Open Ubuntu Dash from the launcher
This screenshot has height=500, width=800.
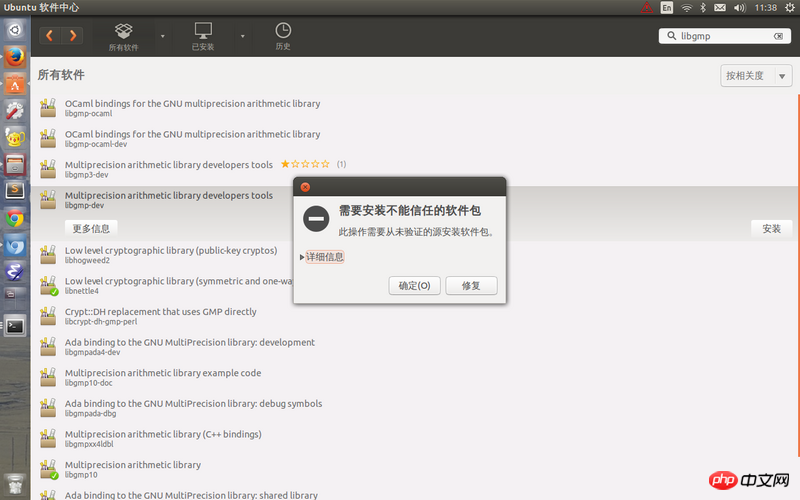point(15,30)
